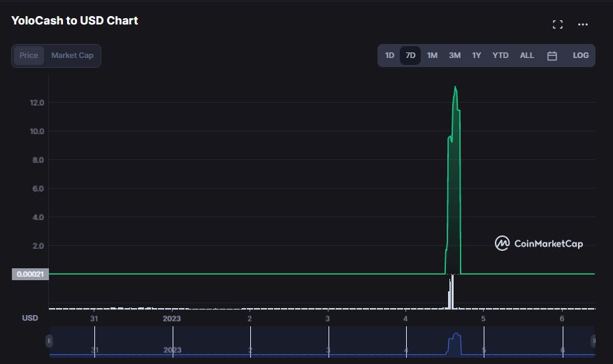Switch chart to 1M range

[x=432, y=55]
